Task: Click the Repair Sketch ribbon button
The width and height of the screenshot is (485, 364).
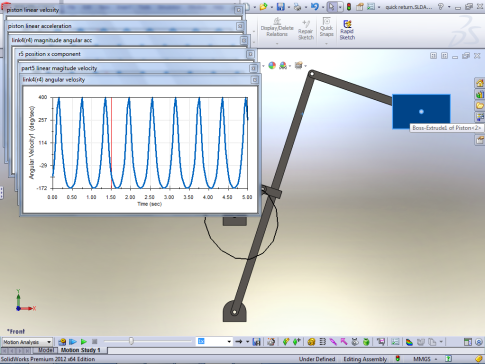Action: coord(306,30)
